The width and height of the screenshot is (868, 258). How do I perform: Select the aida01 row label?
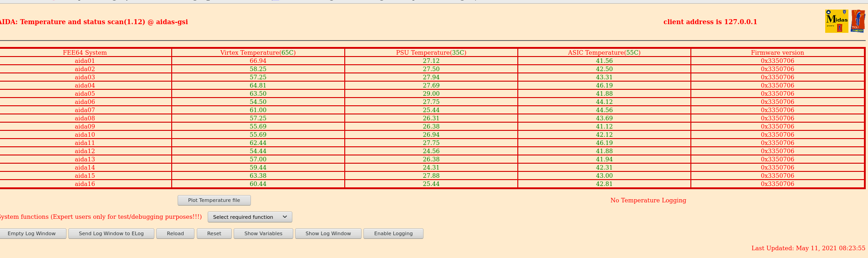tap(85, 61)
